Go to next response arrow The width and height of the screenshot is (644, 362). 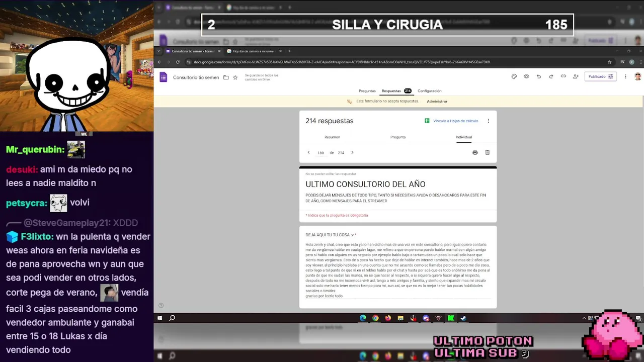pos(352,152)
